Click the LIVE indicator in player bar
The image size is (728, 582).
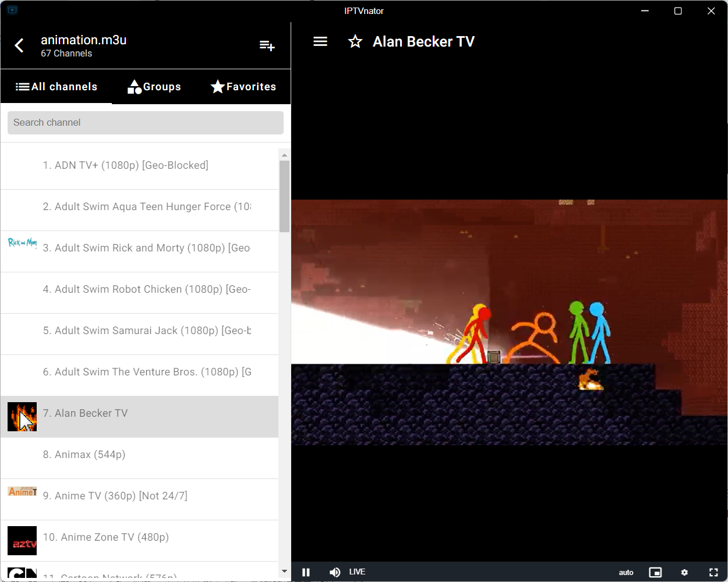(357, 572)
